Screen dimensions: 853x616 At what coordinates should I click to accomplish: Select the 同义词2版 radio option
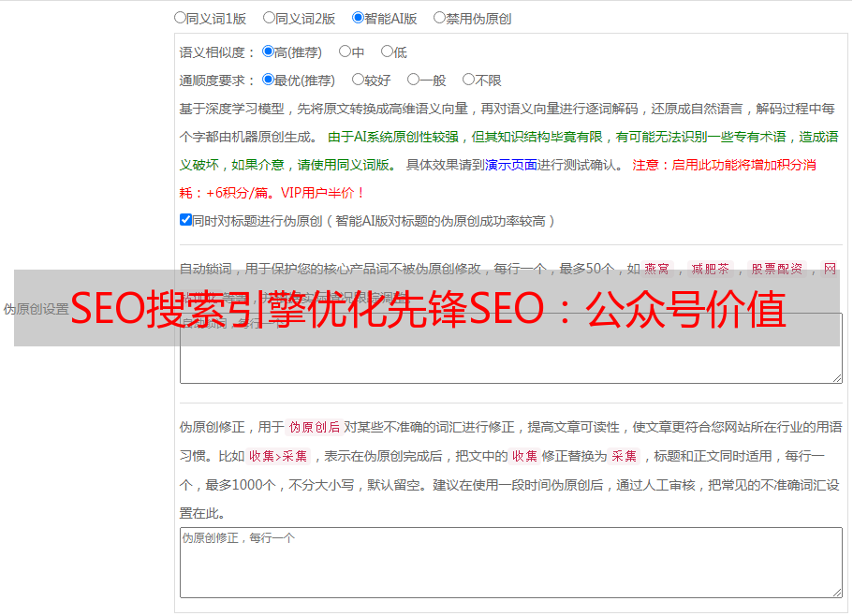(269, 18)
